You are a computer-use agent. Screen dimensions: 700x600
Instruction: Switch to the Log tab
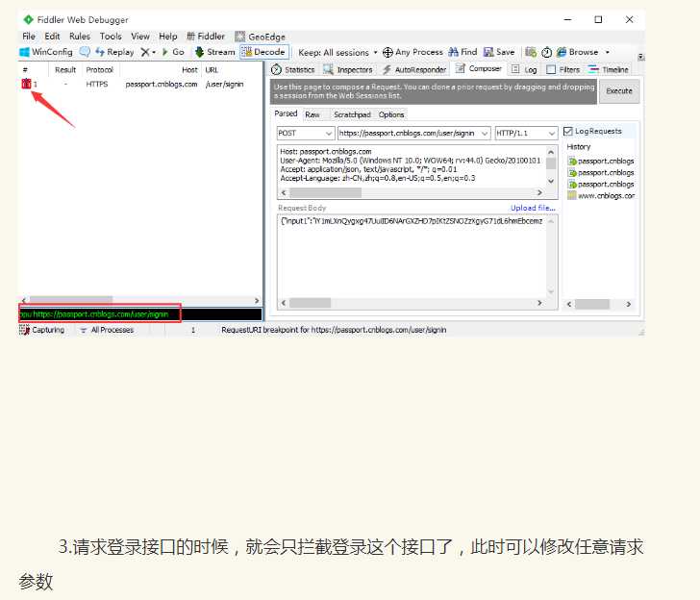(x=524, y=69)
